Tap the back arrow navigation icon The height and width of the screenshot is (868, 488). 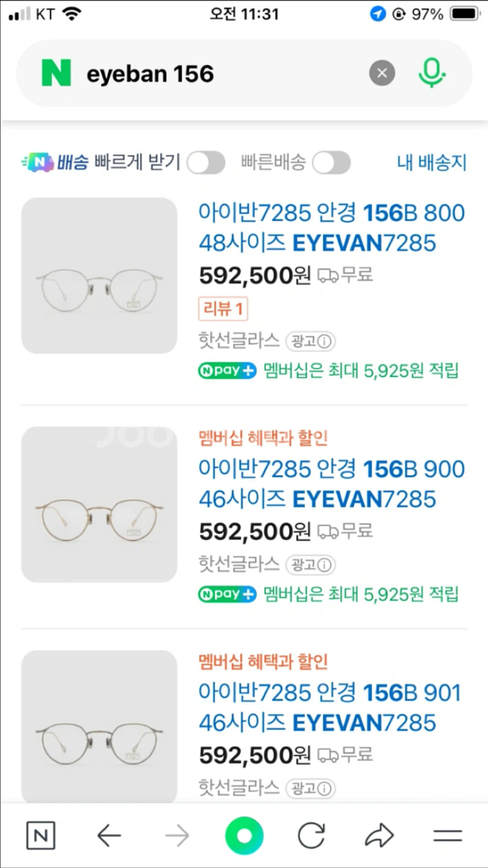tap(108, 836)
